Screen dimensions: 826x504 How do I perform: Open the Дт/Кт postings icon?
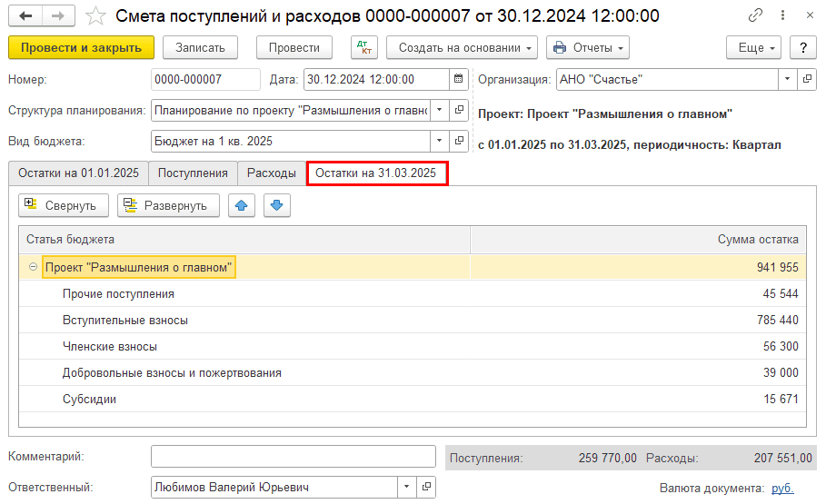(363, 48)
